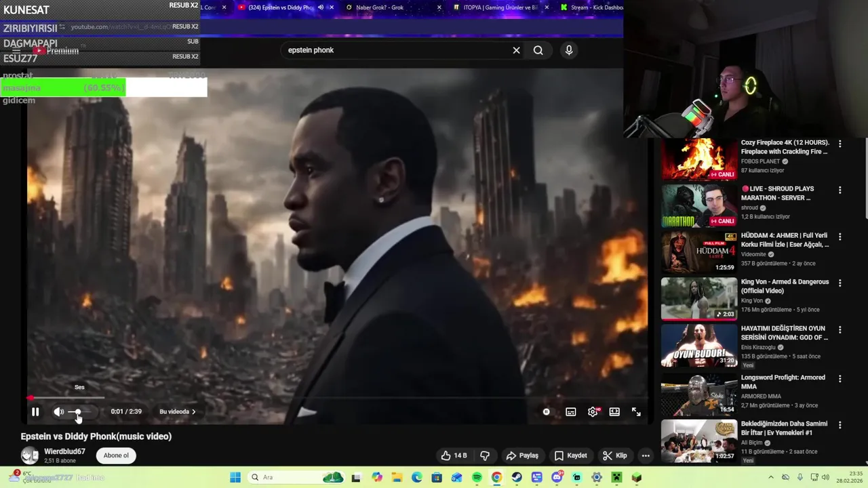This screenshot has width=868, height=488.
Task: Open HÜDDAM 4: AHMER video thumbnail
Action: 699,252
